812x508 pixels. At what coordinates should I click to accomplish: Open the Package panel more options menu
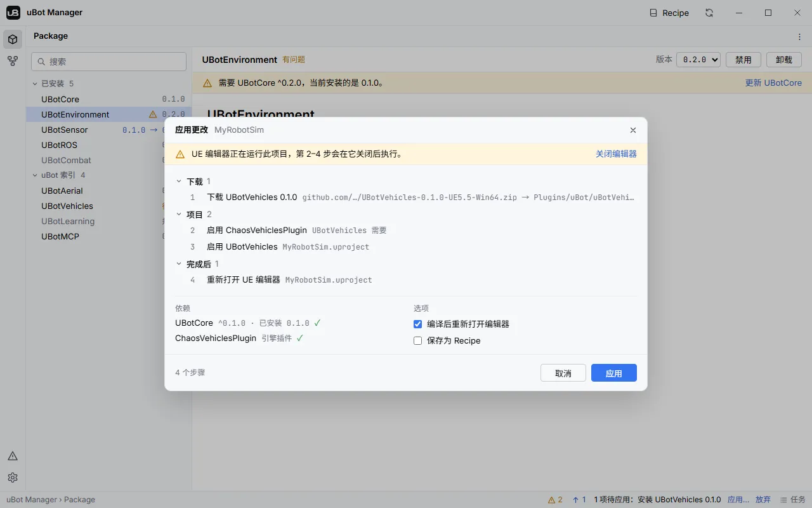[799, 36]
